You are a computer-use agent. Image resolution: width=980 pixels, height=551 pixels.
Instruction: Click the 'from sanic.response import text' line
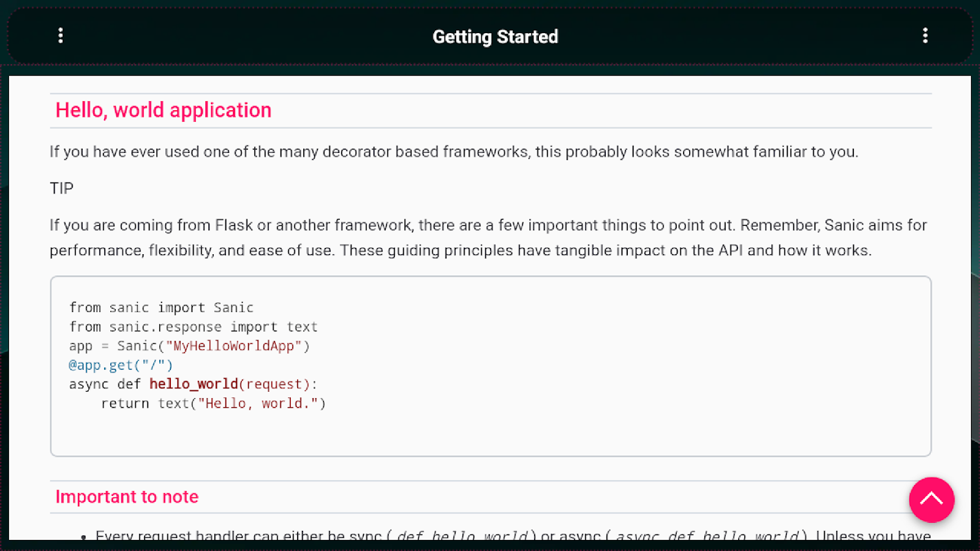tap(193, 326)
